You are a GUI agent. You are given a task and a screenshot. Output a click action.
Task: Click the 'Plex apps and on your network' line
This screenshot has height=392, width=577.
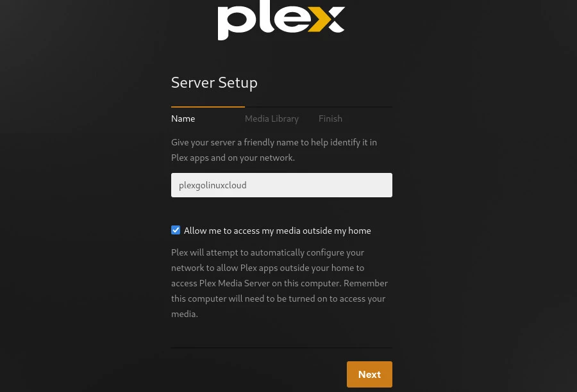pyautogui.click(x=233, y=158)
